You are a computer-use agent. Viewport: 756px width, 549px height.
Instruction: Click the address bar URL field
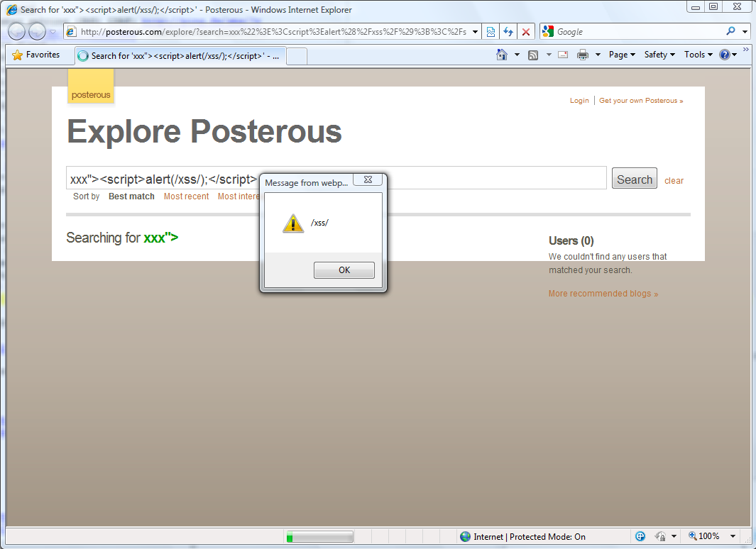[x=273, y=32]
